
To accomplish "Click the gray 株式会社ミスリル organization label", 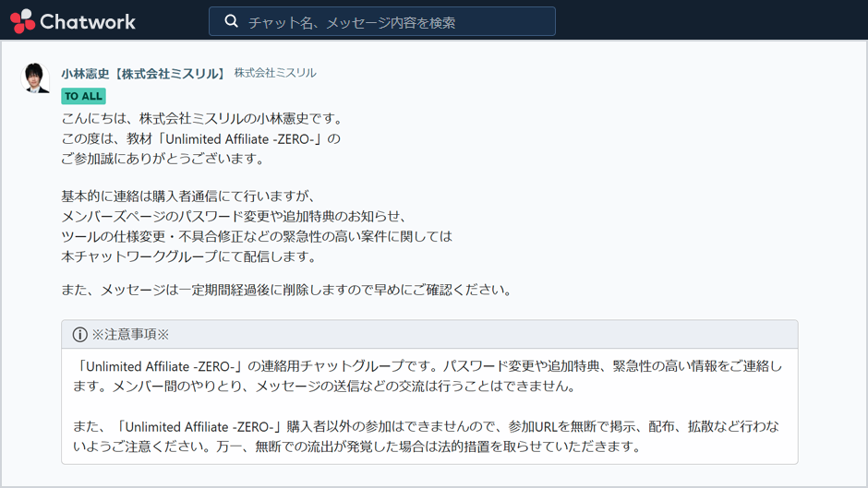I will (275, 73).
